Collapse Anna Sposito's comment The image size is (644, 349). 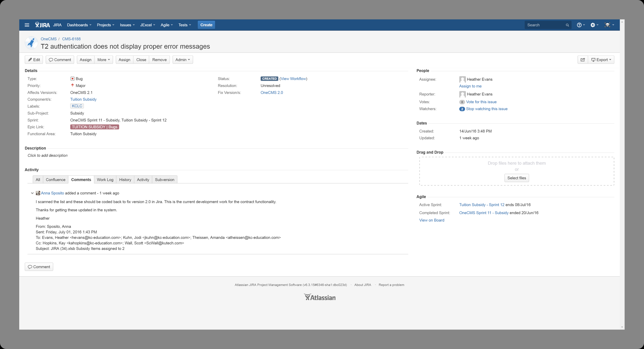(x=32, y=193)
